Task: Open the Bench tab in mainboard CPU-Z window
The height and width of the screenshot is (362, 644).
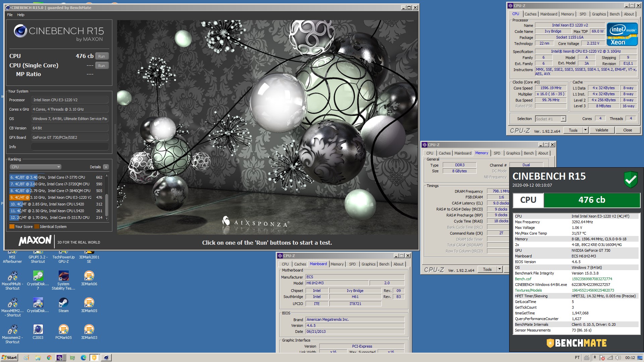Action: [384, 264]
